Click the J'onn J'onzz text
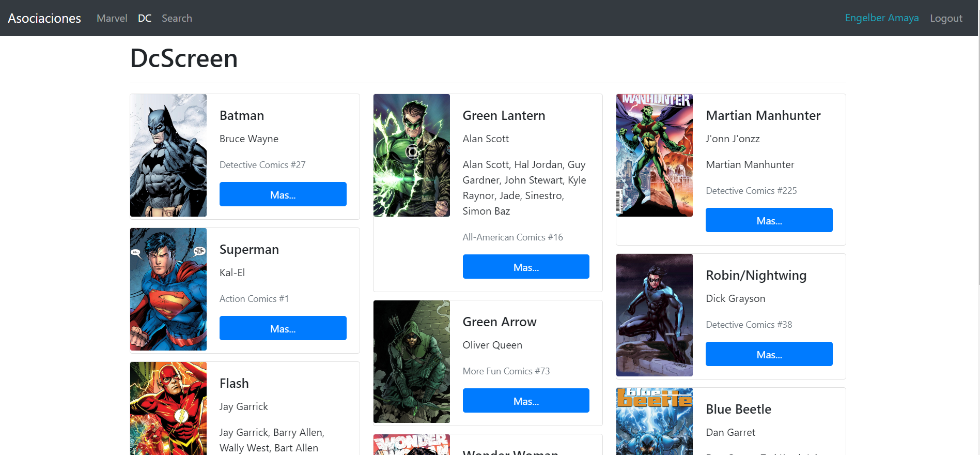This screenshot has height=455, width=980. (733, 139)
